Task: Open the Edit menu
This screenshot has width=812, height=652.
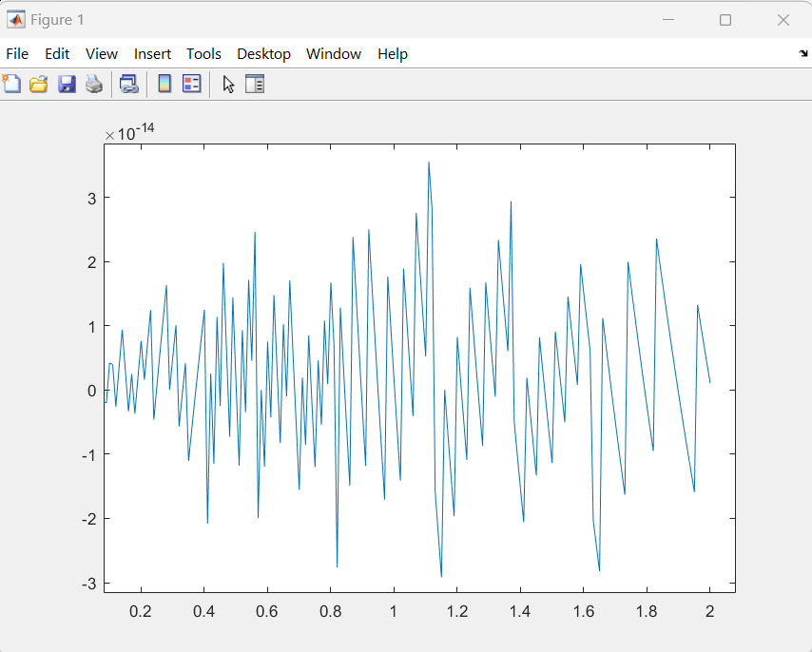Action: 57,54
